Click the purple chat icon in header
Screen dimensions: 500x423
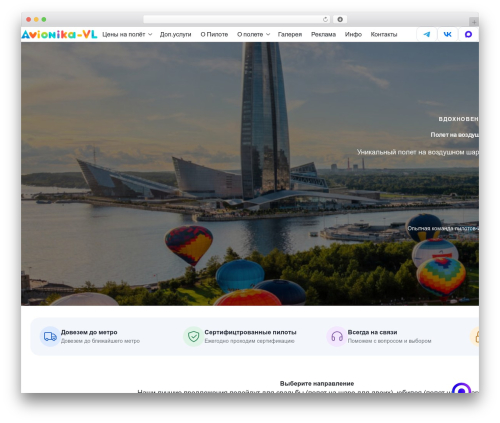468,34
